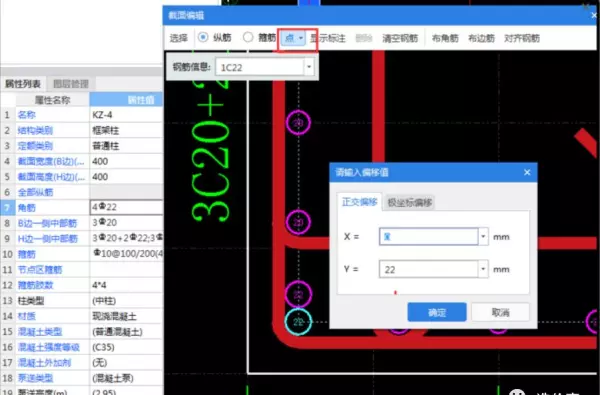
Task: Open the Y offset value dropdown
Action: pos(483,269)
